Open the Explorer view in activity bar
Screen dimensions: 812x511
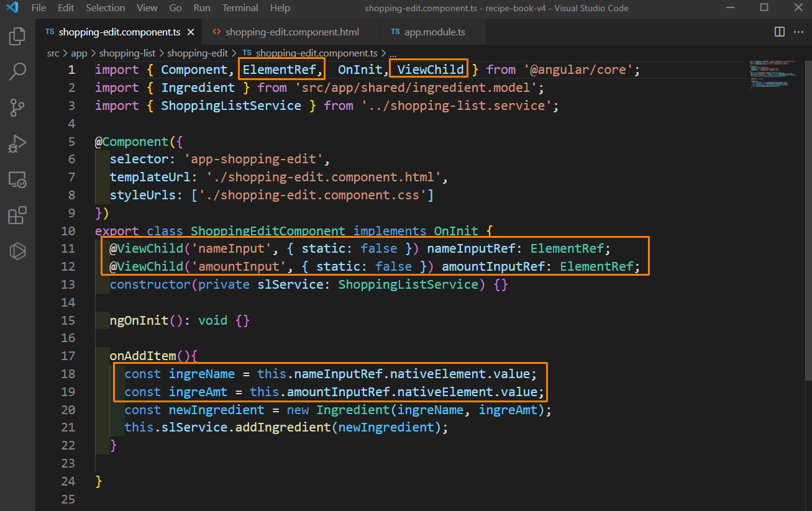tap(17, 37)
